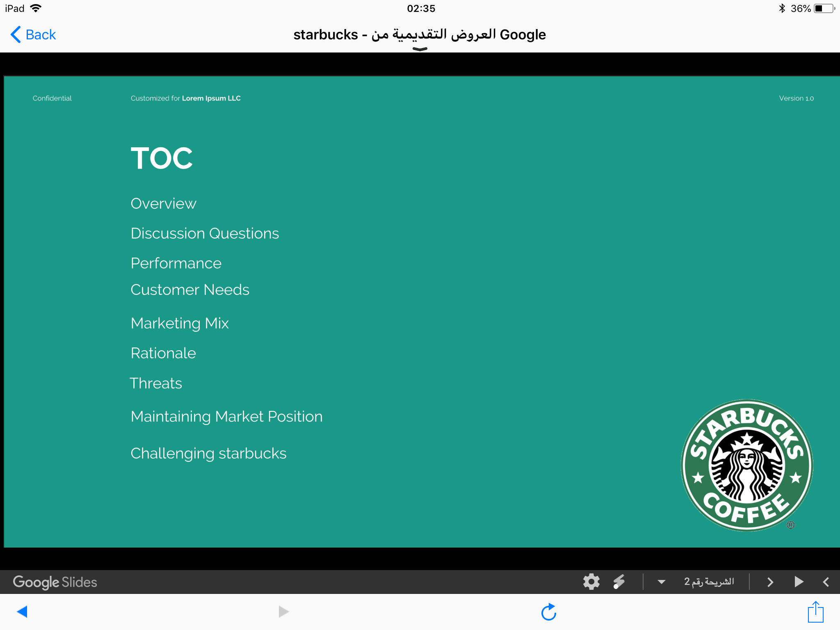Open the Discussion Questions entry
This screenshot has width=840, height=630.
click(x=205, y=233)
